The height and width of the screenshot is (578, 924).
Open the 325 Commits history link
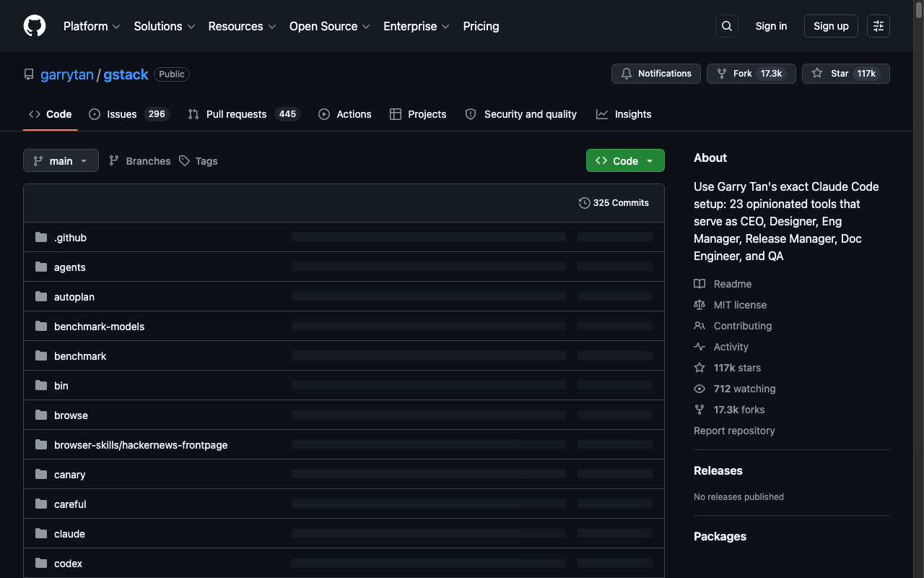point(614,203)
